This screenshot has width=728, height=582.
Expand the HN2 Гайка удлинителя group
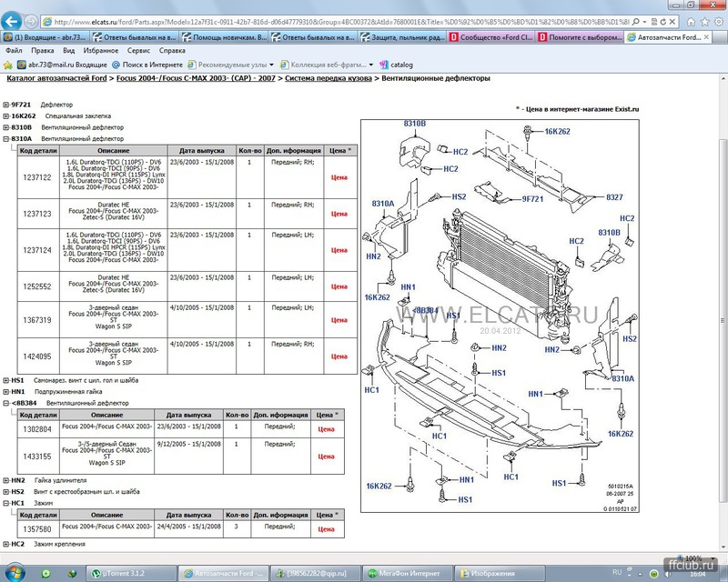click(x=5, y=479)
